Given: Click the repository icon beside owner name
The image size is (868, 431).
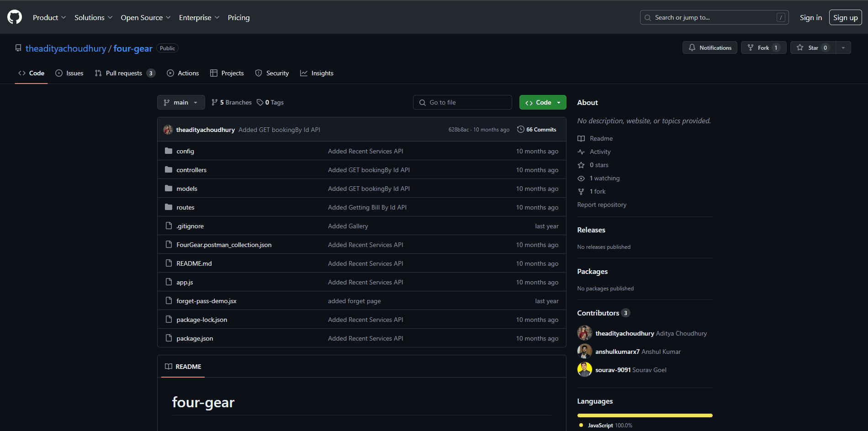Looking at the screenshot, I should point(18,48).
